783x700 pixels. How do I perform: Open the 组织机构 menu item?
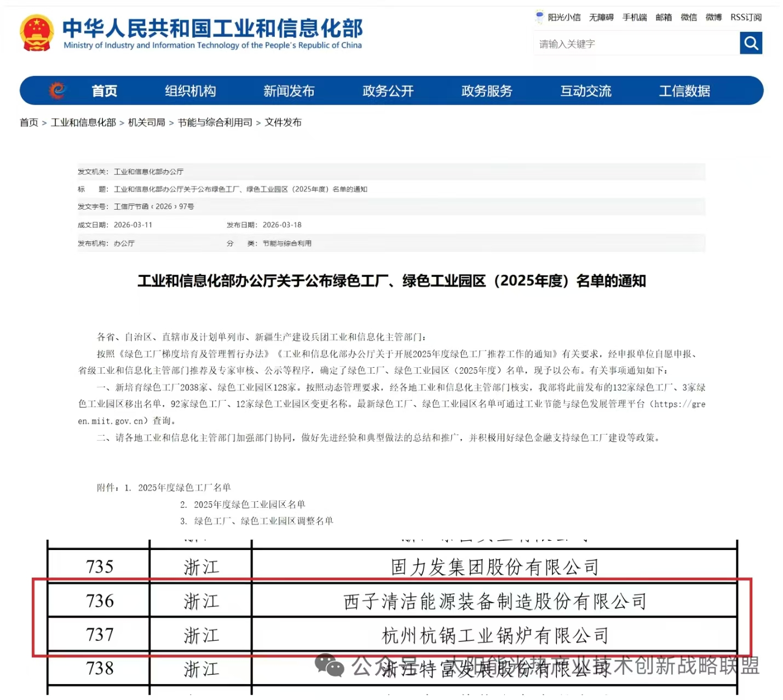(x=190, y=91)
